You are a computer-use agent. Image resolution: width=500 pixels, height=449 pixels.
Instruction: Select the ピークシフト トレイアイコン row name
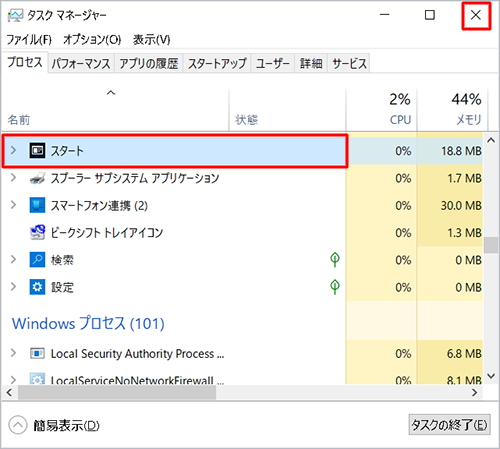(x=107, y=233)
